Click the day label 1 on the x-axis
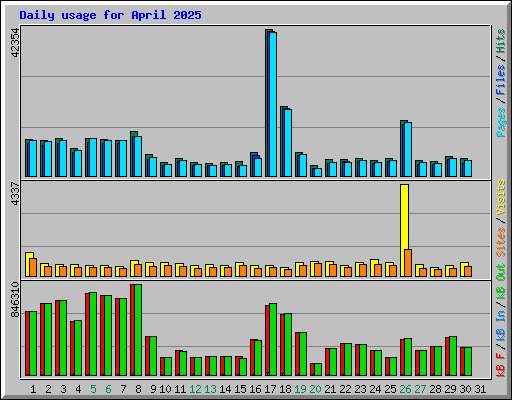Image resolution: width=512 pixels, height=400 pixels. (x=33, y=389)
